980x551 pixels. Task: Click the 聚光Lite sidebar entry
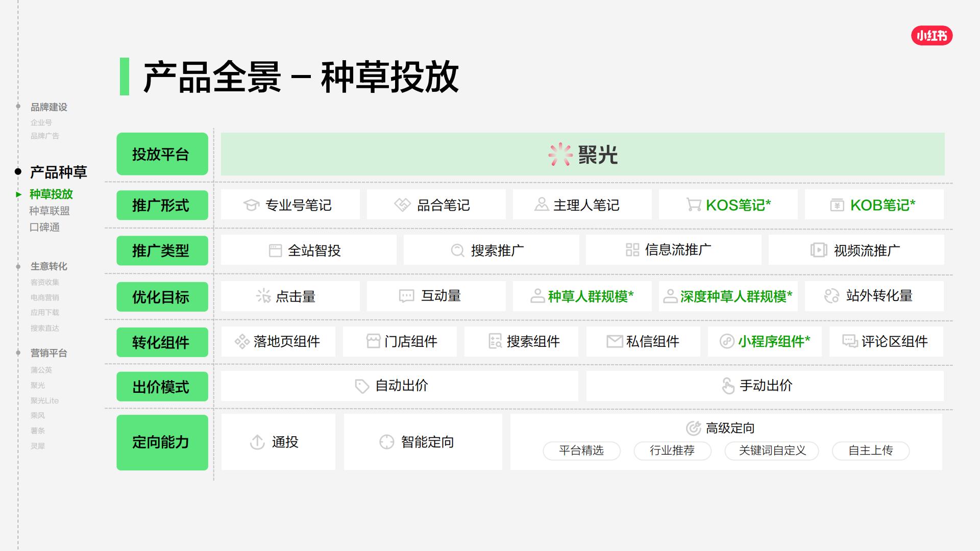(45, 400)
